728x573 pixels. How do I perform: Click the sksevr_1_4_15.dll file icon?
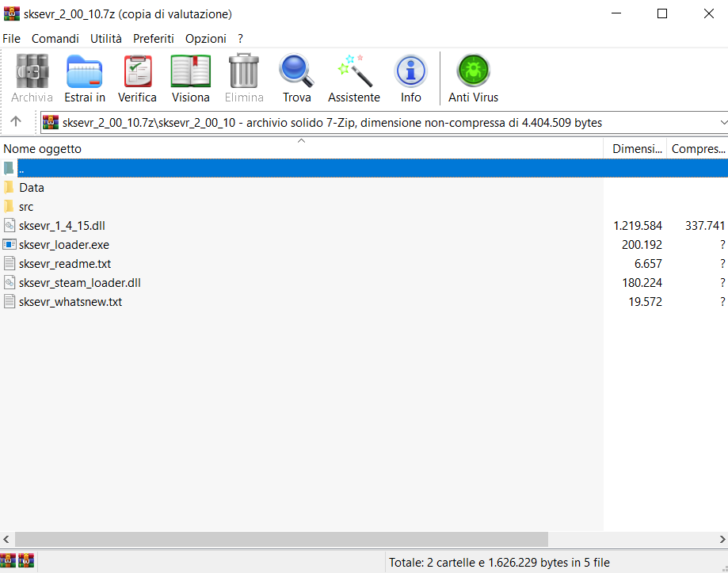[10, 226]
